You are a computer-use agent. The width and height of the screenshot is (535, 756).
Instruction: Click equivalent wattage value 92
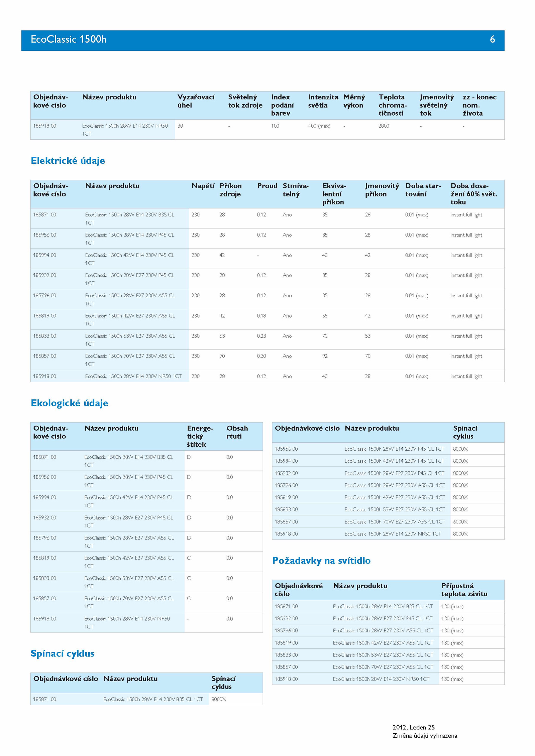[325, 356]
